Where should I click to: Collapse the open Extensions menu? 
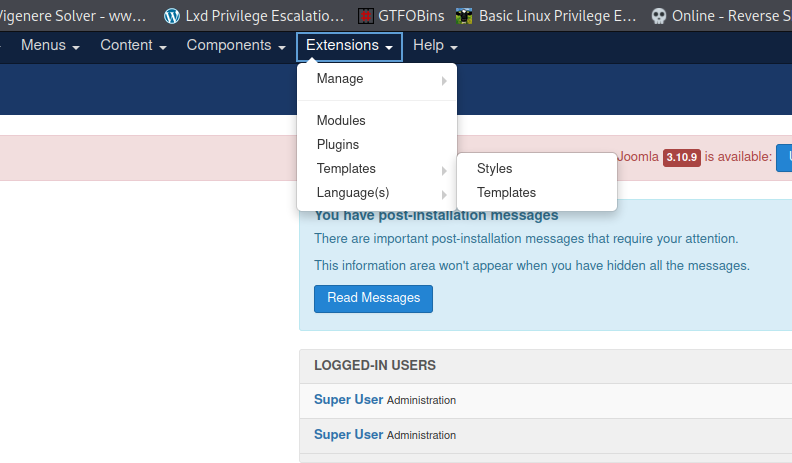(349, 46)
